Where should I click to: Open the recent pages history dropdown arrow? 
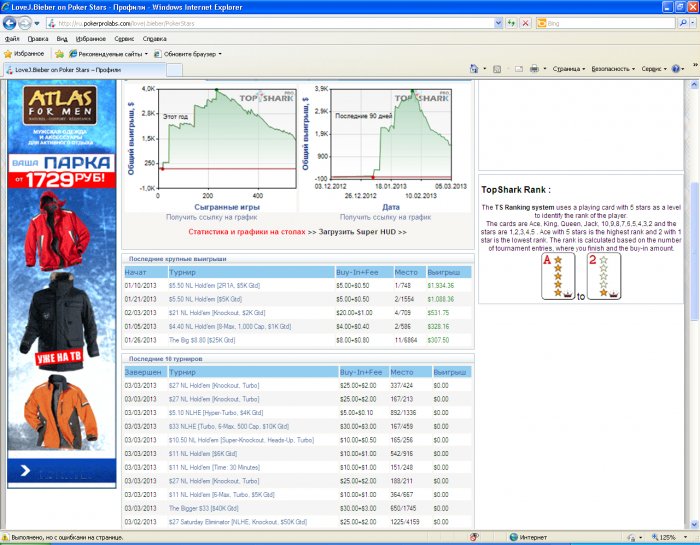(37, 24)
